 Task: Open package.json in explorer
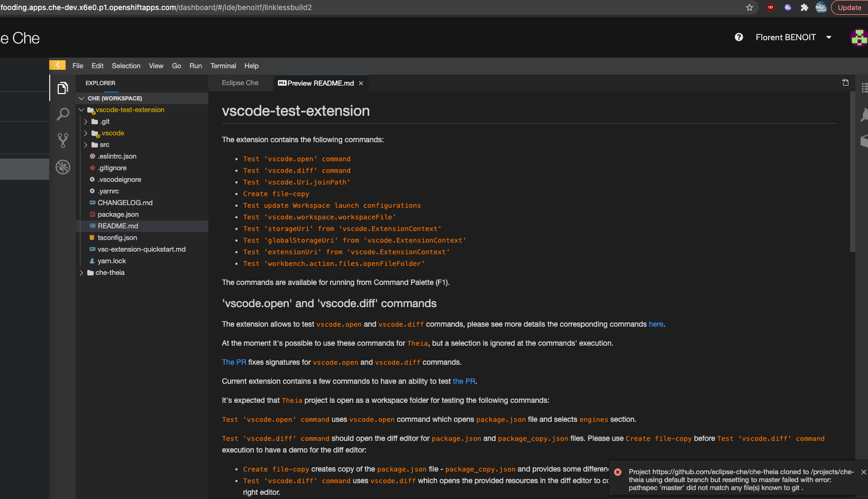(118, 215)
